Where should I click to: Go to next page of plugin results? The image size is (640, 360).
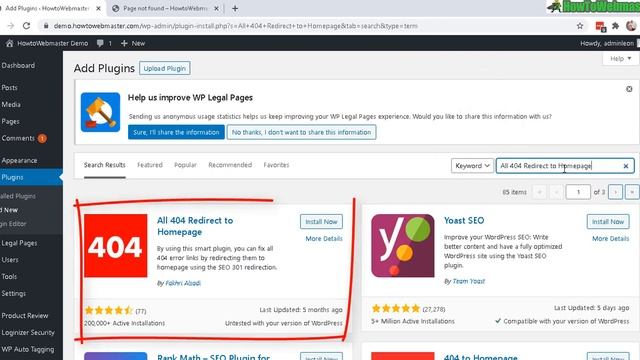[x=615, y=192]
